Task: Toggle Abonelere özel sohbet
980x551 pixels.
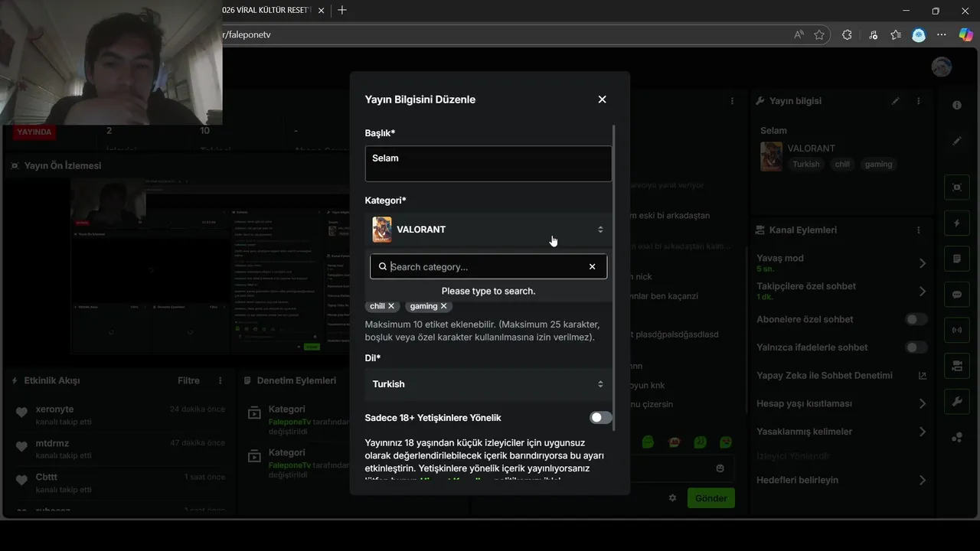Action: 916,319
